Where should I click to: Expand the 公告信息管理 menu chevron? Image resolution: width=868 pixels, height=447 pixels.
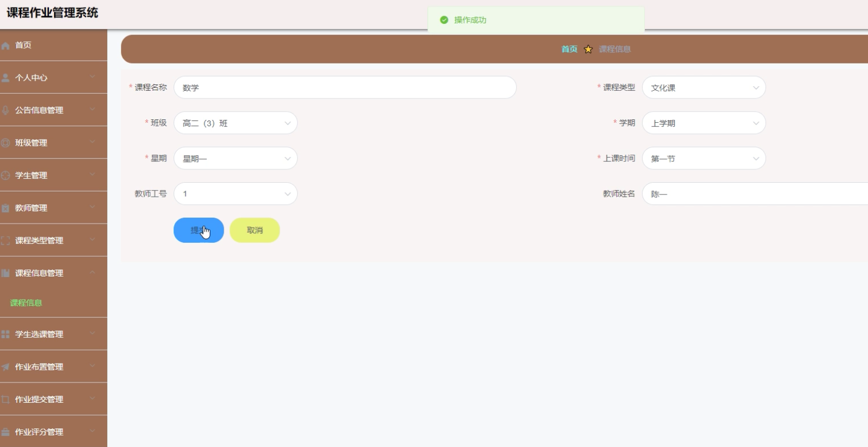(93, 110)
